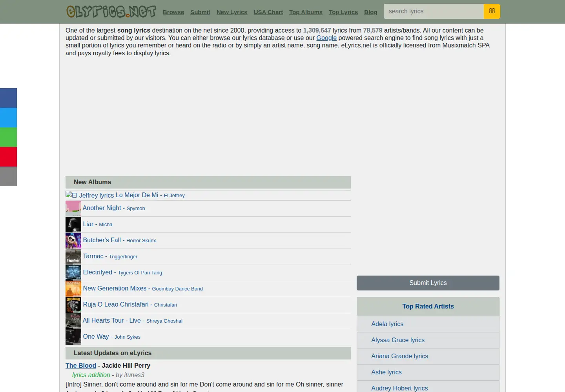The width and height of the screenshot is (565, 392).
Task: Focus the search lyrics input field
Action: 434,11
